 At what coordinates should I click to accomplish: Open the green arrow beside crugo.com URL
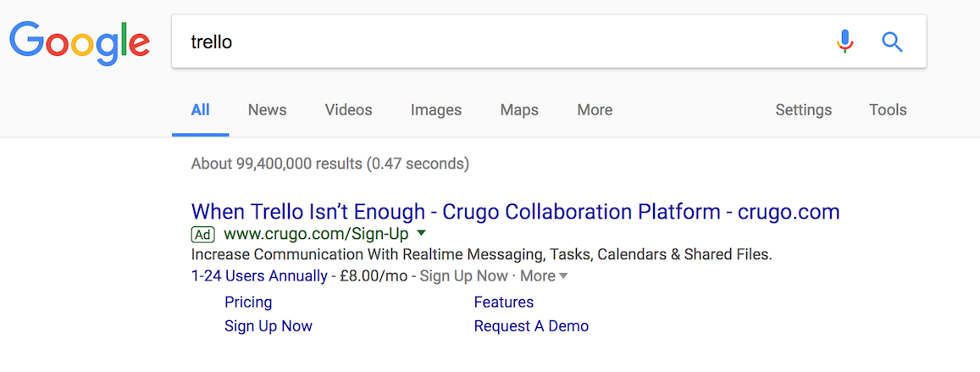click(421, 233)
